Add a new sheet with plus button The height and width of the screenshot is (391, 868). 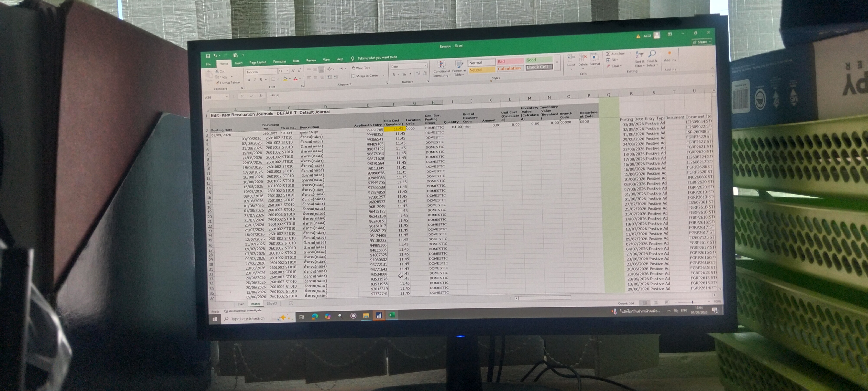291,303
